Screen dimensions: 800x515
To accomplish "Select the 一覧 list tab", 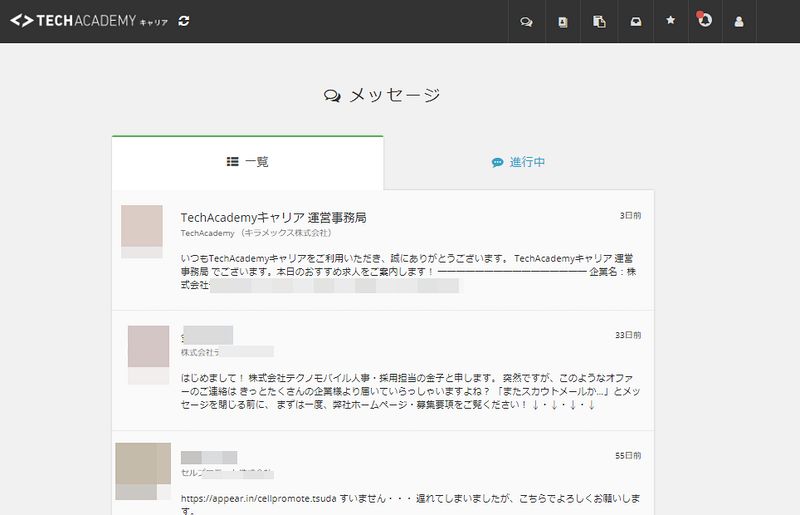I will pos(247,162).
